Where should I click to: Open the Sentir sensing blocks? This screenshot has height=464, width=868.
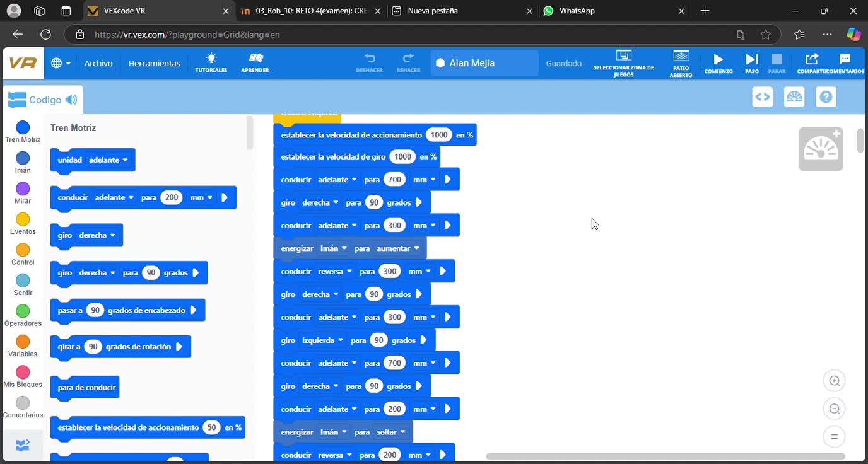[22, 283]
